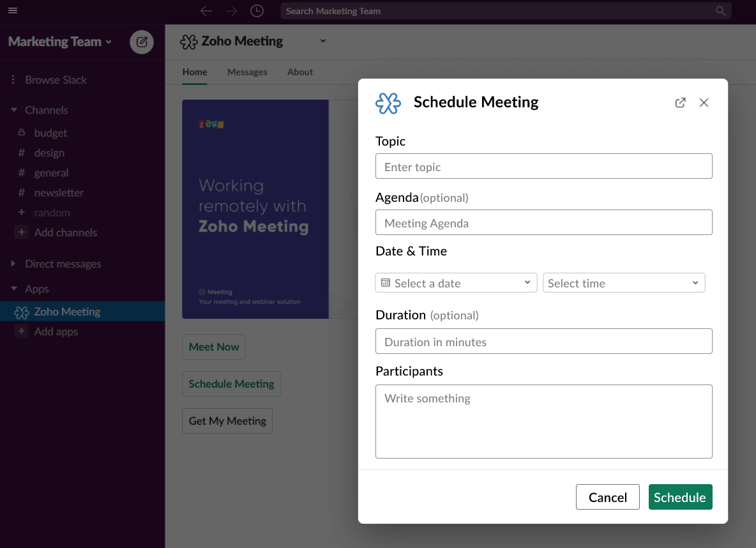The image size is (756, 548).
Task: Click Get My Meeting
Action: point(227,421)
